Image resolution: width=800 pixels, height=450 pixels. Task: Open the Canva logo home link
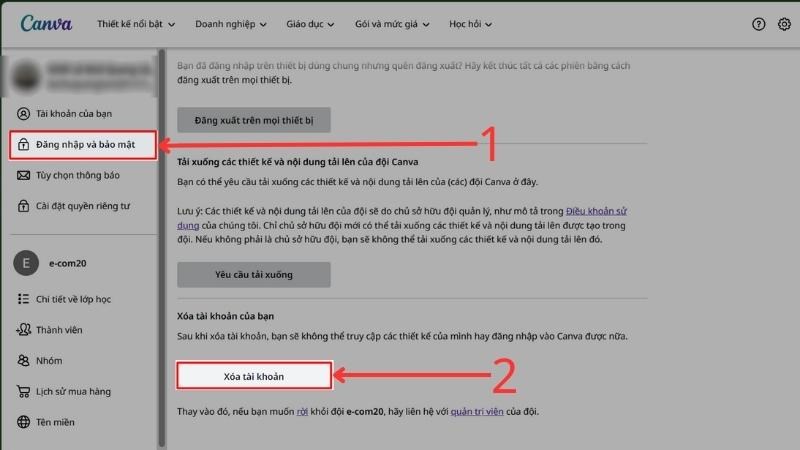pyautogui.click(x=46, y=23)
